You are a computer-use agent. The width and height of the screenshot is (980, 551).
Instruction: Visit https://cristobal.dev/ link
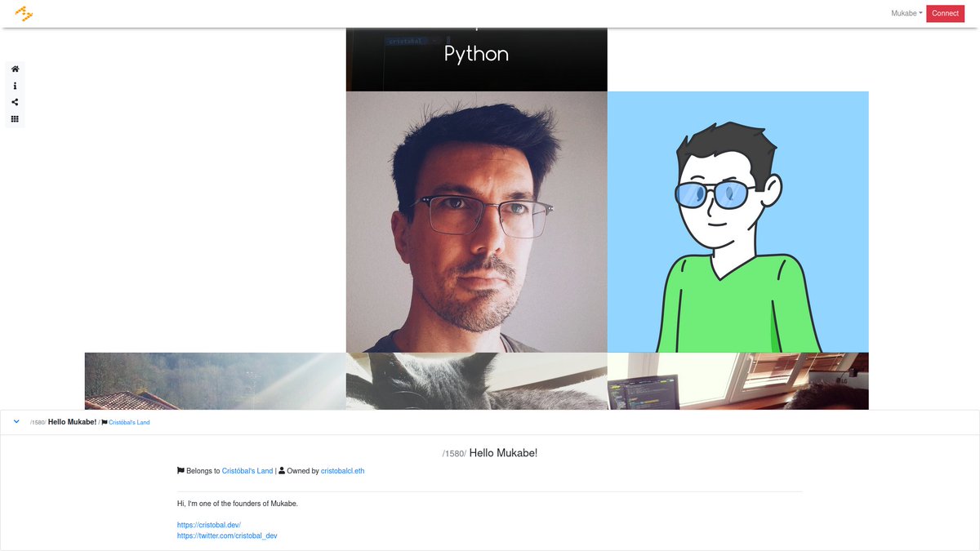[x=209, y=525]
